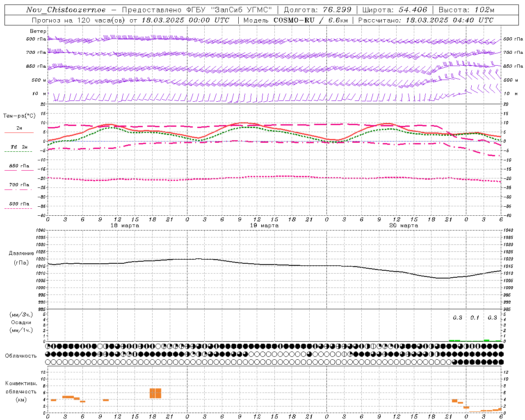Click the (мм/1ч.) precipitation unit label
Image resolution: width=525 pixels, height=420 pixels.
point(21,330)
